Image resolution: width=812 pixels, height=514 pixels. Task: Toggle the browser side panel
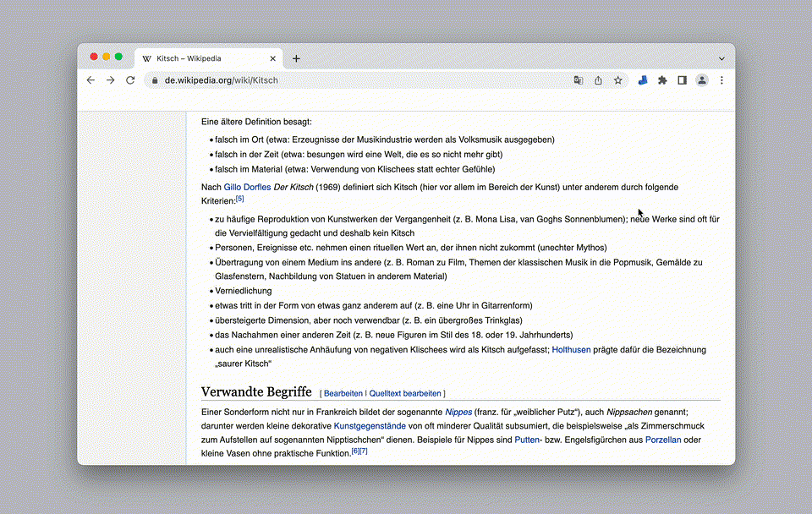(682, 80)
